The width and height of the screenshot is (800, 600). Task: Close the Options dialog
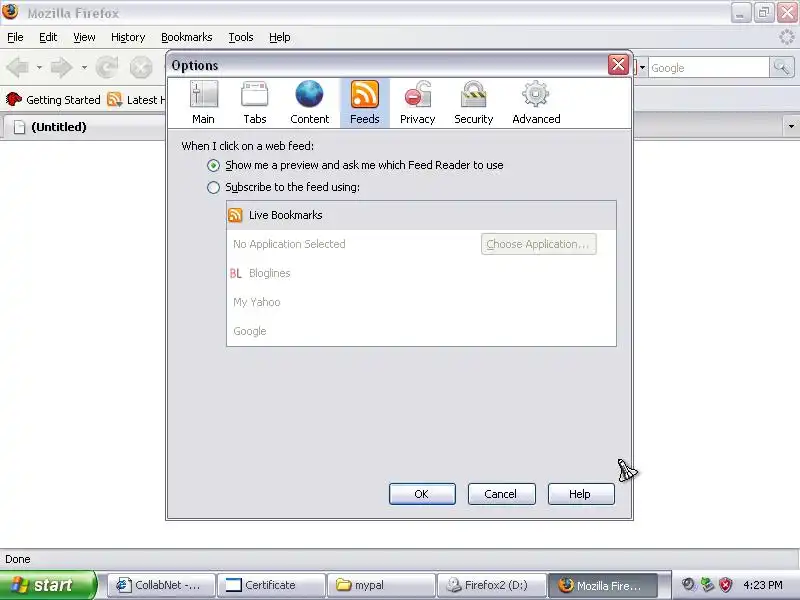pos(618,65)
